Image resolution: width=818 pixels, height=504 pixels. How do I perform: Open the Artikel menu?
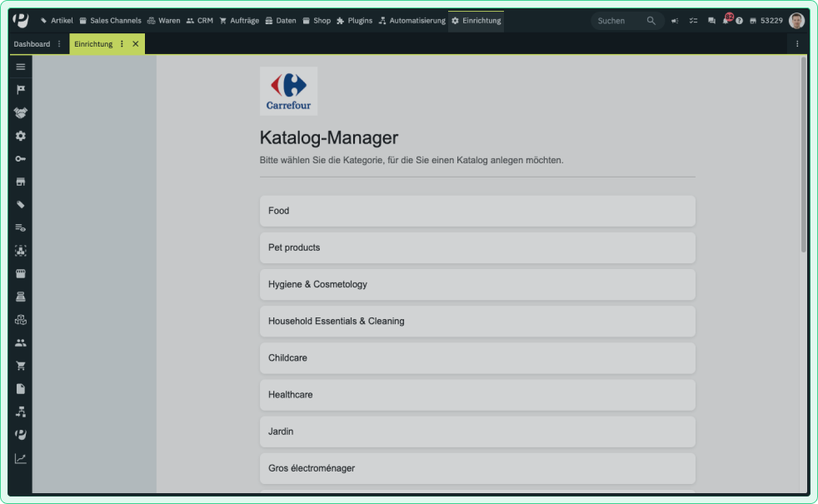click(x=57, y=21)
